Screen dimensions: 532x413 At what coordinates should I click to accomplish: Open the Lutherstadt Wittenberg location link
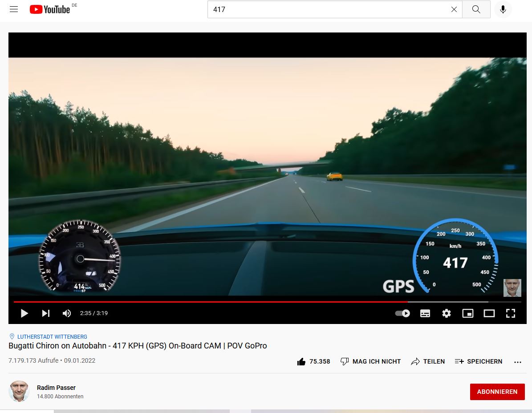(52, 337)
